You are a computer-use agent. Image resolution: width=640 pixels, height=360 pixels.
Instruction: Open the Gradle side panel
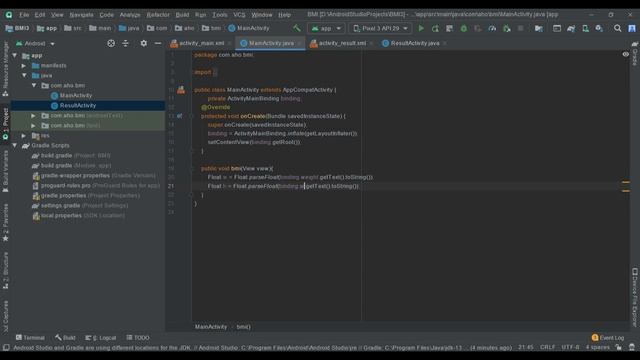coord(635,54)
